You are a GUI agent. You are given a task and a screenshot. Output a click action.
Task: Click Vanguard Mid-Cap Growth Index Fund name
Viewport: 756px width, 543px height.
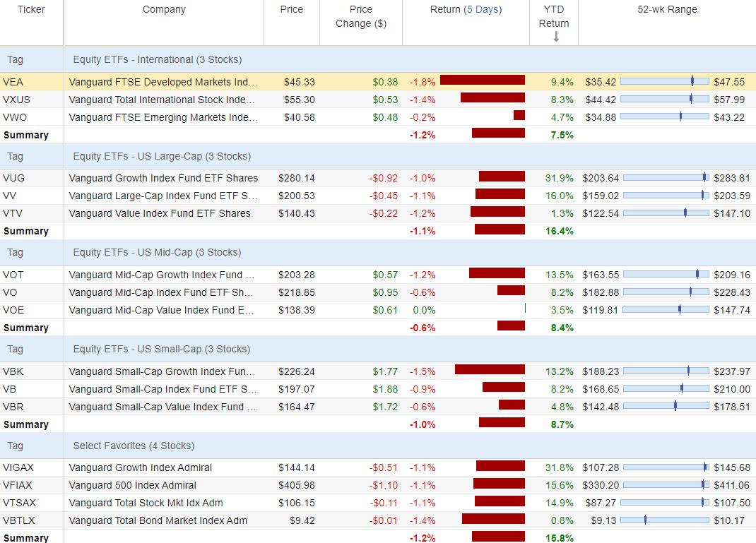point(162,275)
